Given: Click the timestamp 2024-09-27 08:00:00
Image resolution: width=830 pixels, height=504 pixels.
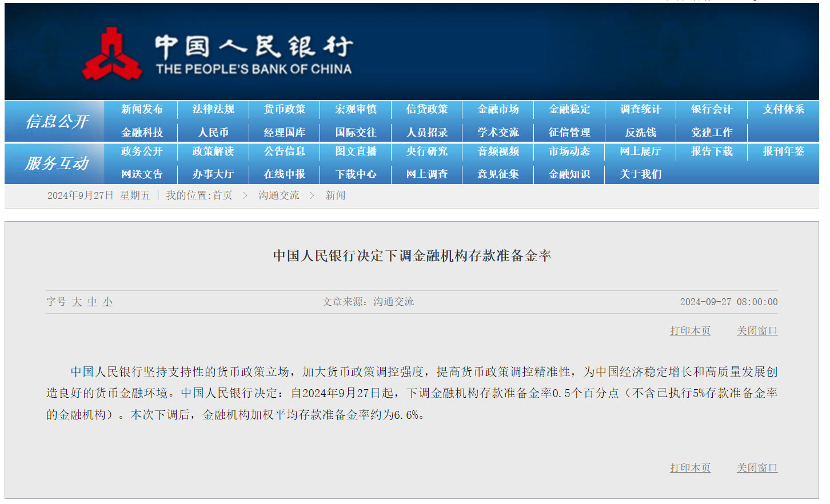Looking at the screenshot, I should (729, 302).
